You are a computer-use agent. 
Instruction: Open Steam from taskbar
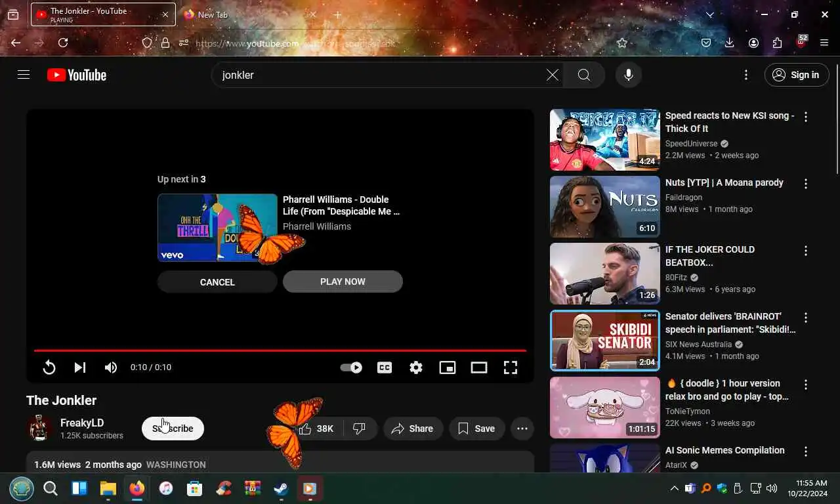[x=281, y=488]
